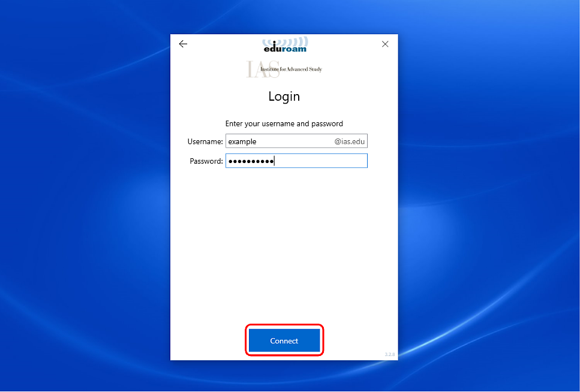Click the Username label

[x=205, y=142]
